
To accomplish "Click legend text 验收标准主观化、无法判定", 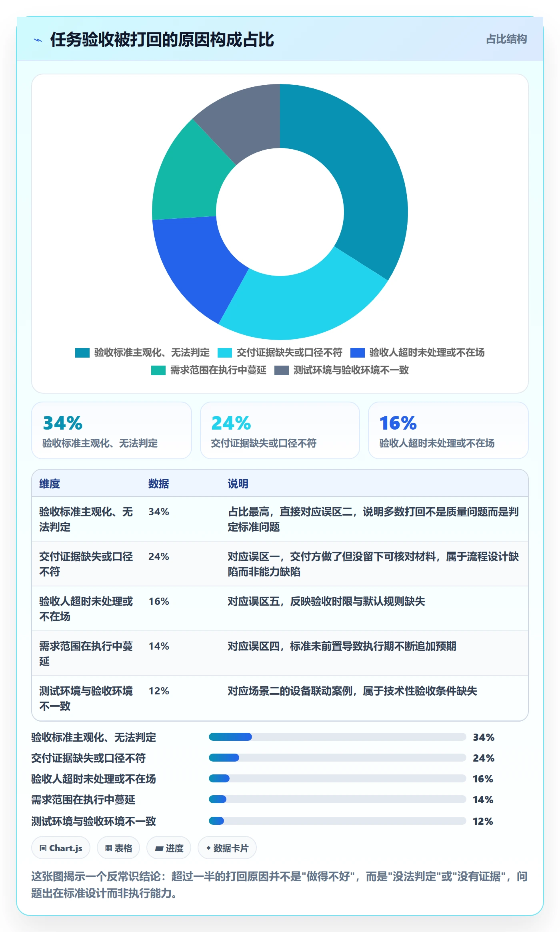I will pos(152,352).
